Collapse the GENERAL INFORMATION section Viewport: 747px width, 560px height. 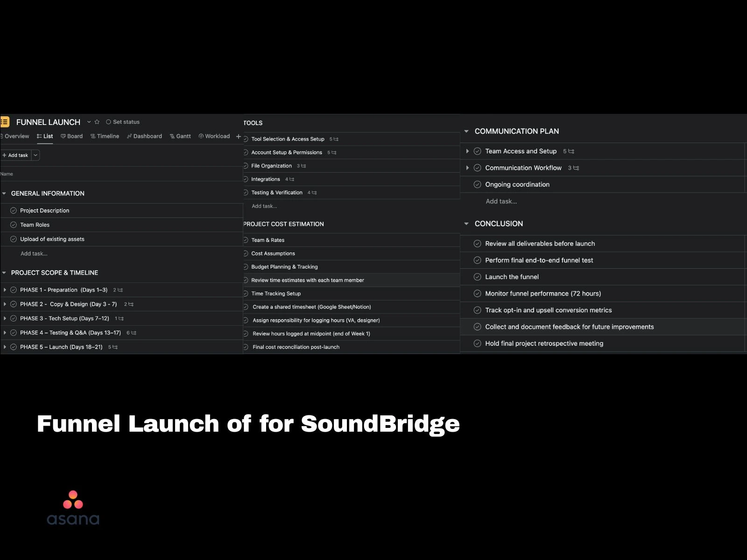(4, 193)
